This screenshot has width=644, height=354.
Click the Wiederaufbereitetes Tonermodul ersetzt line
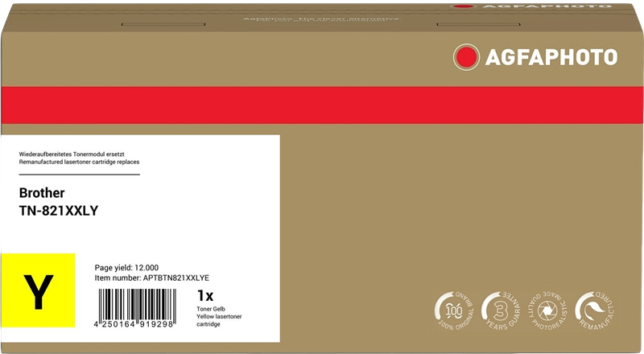tap(72, 154)
